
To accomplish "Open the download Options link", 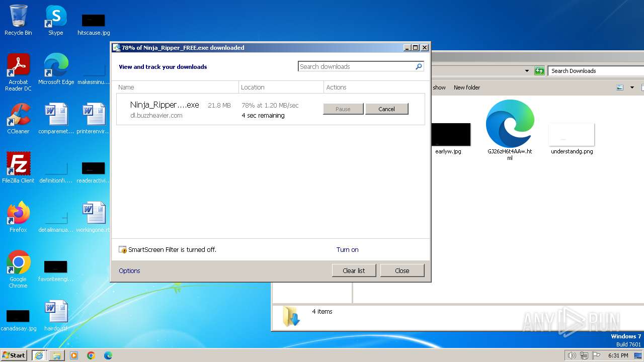I will (x=129, y=270).
